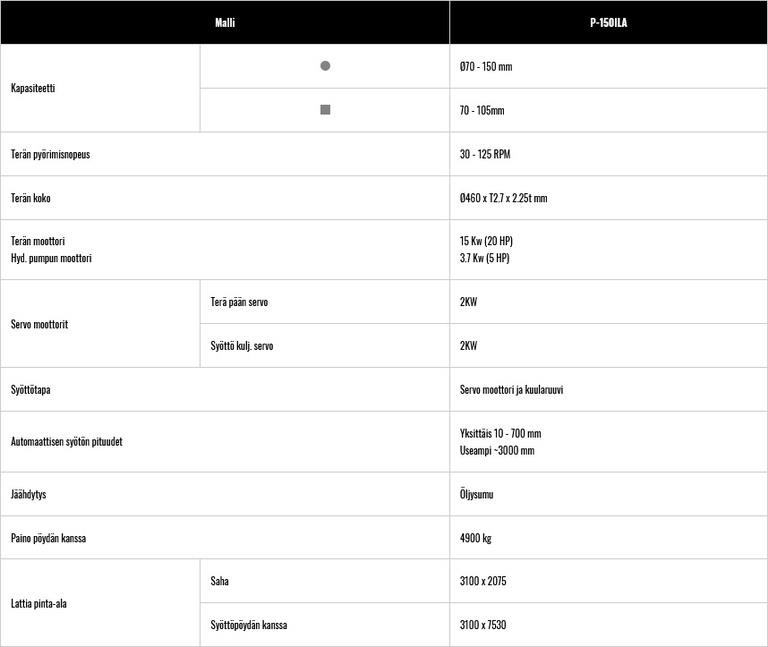
Task: Select the Kapasiteetti row label
Action: coord(33,88)
